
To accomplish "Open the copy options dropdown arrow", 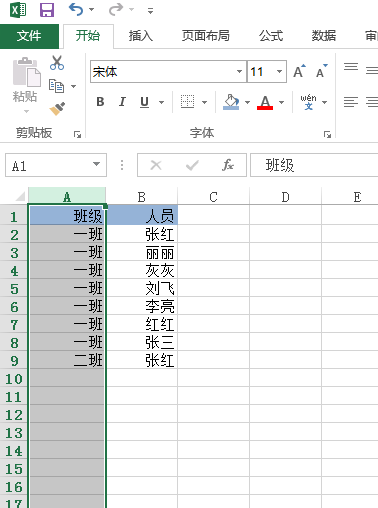I will (74, 86).
